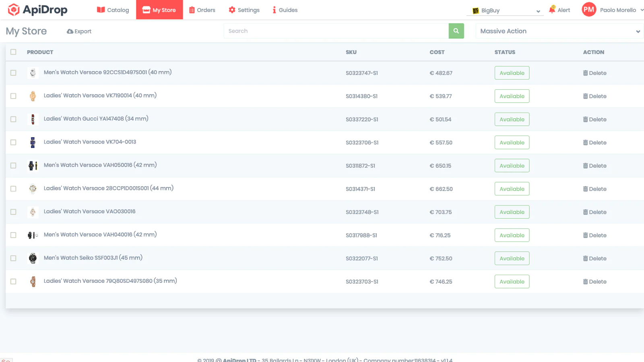Check the box for Ladies' Watch Gucci YA147408
The image size is (644, 362).
pyautogui.click(x=13, y=119)
